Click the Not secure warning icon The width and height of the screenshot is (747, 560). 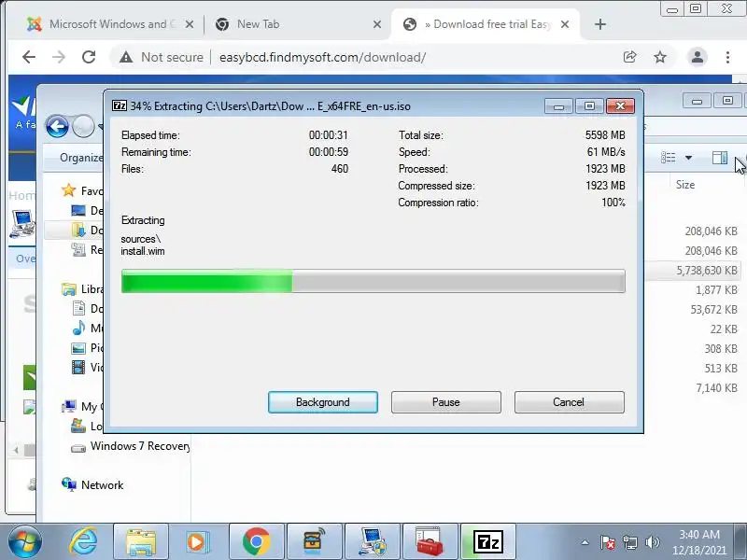[126, 57]
